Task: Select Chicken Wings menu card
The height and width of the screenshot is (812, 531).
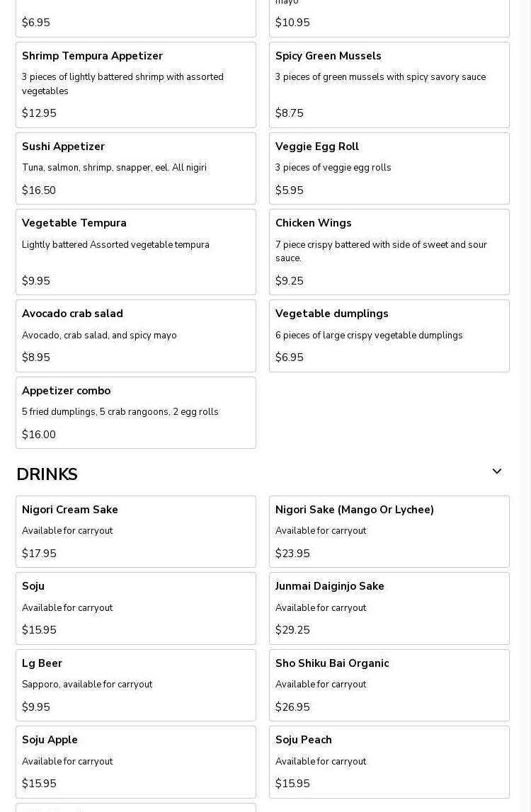Action: point(389,251)
